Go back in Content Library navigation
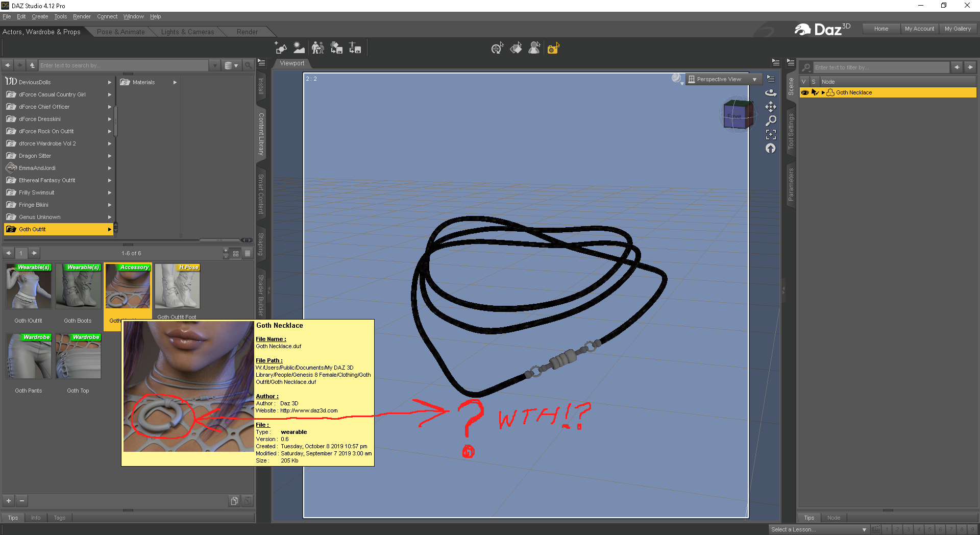The image size is (980, 535). [8, 65]
